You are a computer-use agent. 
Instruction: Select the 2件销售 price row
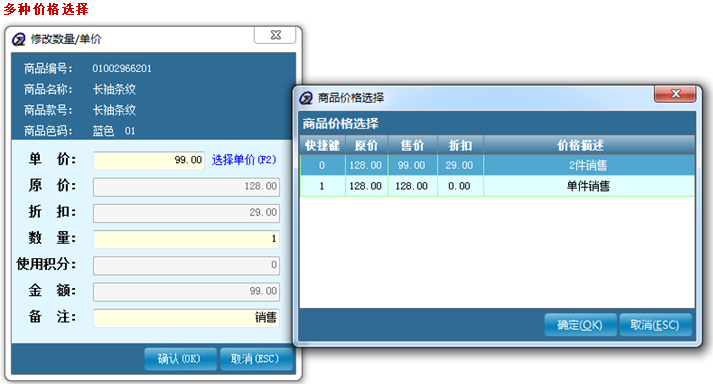tap(497, 165)
